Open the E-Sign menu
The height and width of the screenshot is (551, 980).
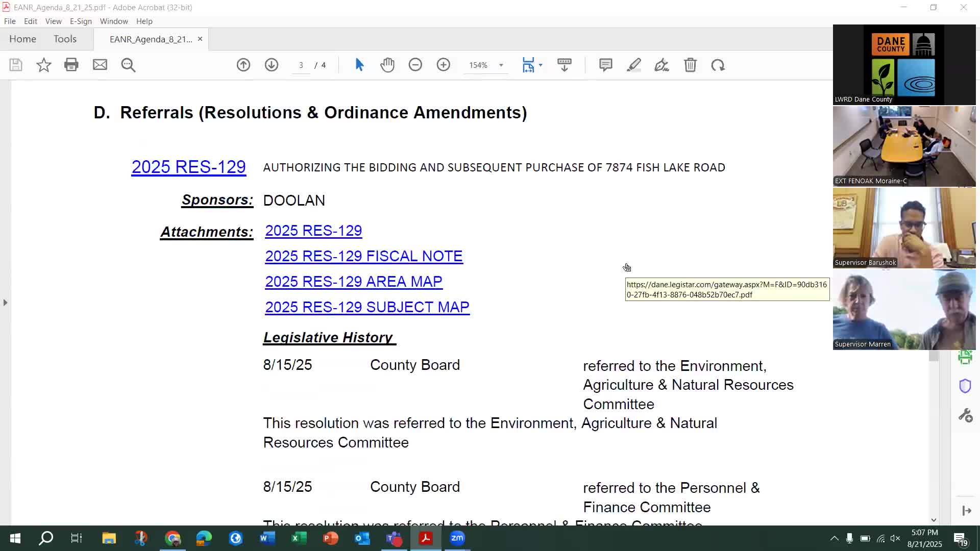[x=81, y=21]
